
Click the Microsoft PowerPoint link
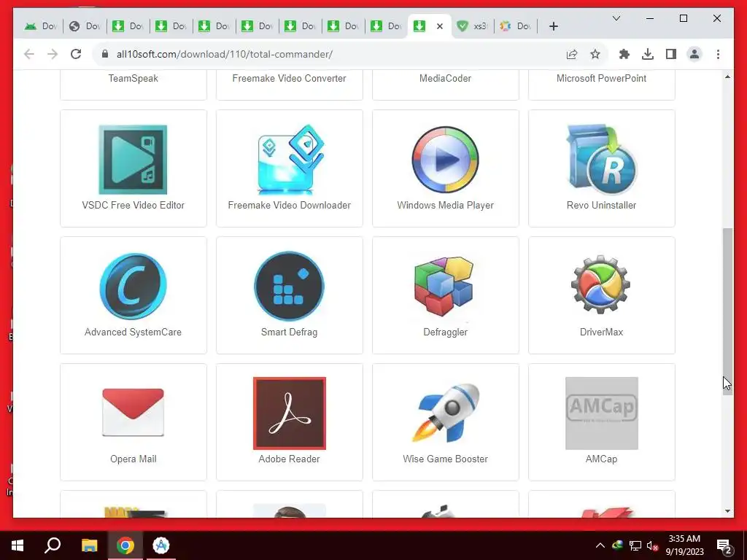click(601, 78)
